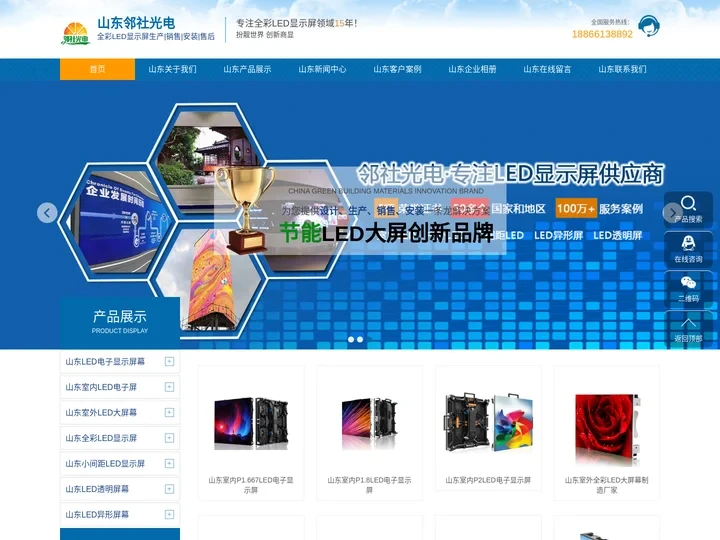
Task: Click the 邻社光电 sun logo
Action: [76, 34]
